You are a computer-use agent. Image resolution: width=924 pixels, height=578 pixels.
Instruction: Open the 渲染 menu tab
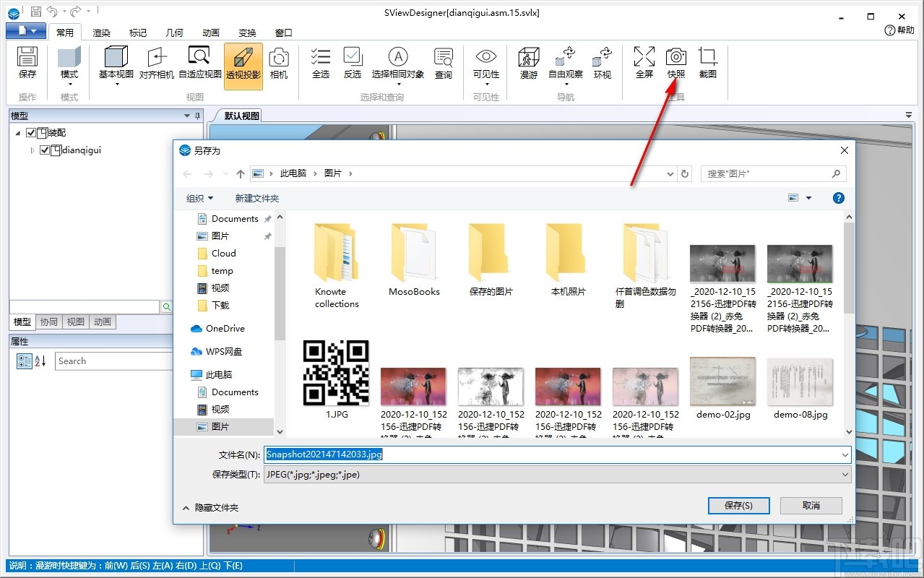click(x=101, y=32)
